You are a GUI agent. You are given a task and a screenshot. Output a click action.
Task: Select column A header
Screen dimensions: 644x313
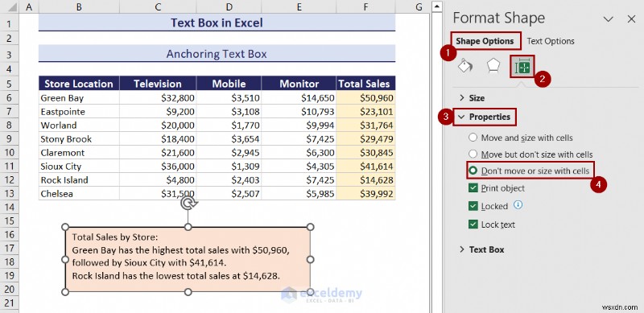pyautogui.click(x=29, y=6)
